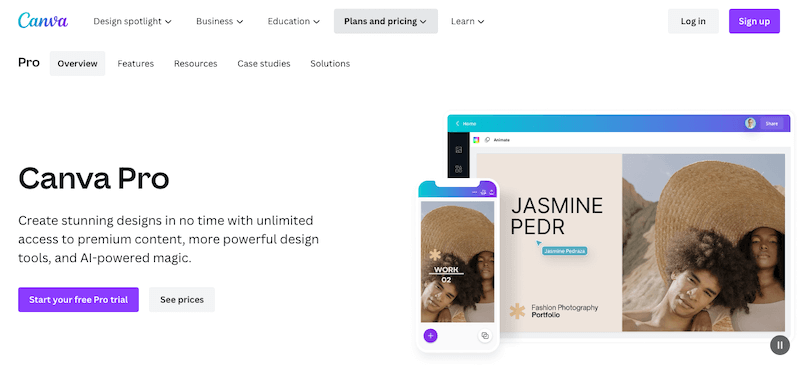Screen dimensions: 800x380
Task: Open the Education dropdown
Action: point(293,21)
